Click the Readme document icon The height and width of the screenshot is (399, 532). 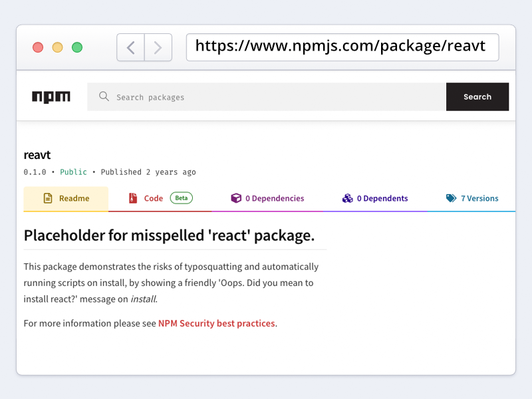48,198
